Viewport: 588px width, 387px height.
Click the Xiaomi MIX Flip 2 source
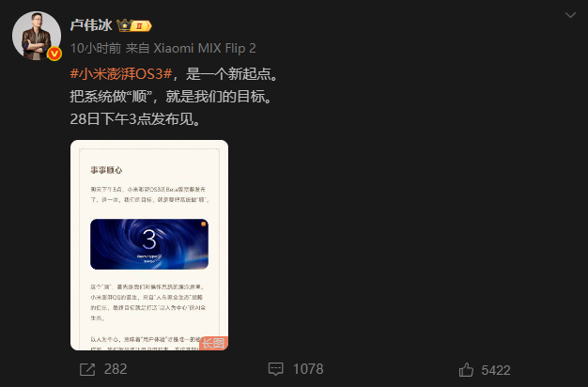(x=205, y=48)
